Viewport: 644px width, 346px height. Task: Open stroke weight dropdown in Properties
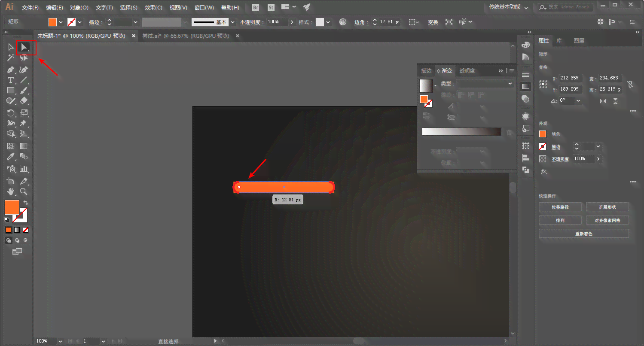click(598, 146)
